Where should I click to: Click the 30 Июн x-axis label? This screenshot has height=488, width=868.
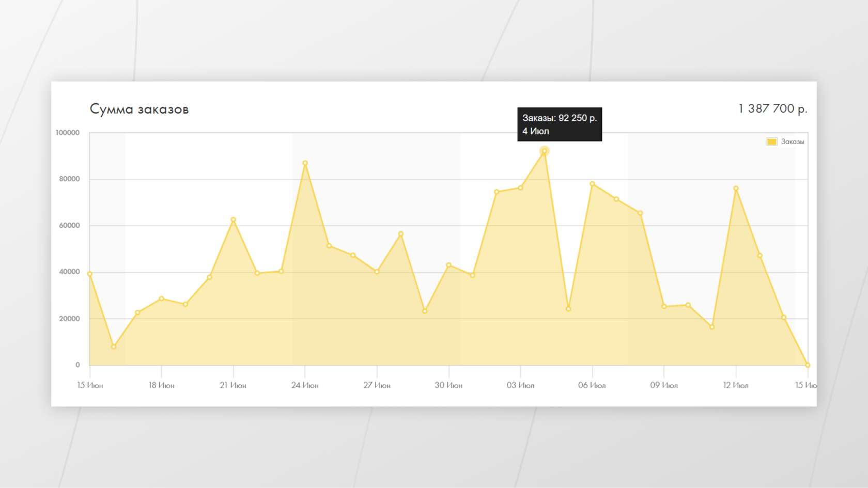point(448,385)
